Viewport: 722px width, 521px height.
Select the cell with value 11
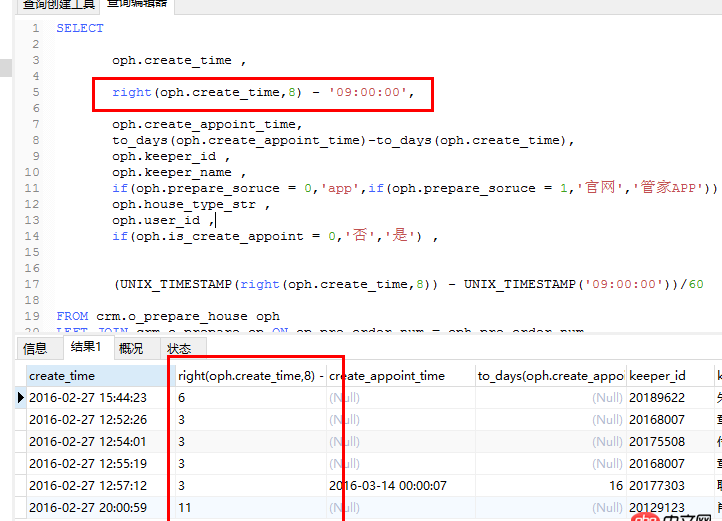coord(250,508)
